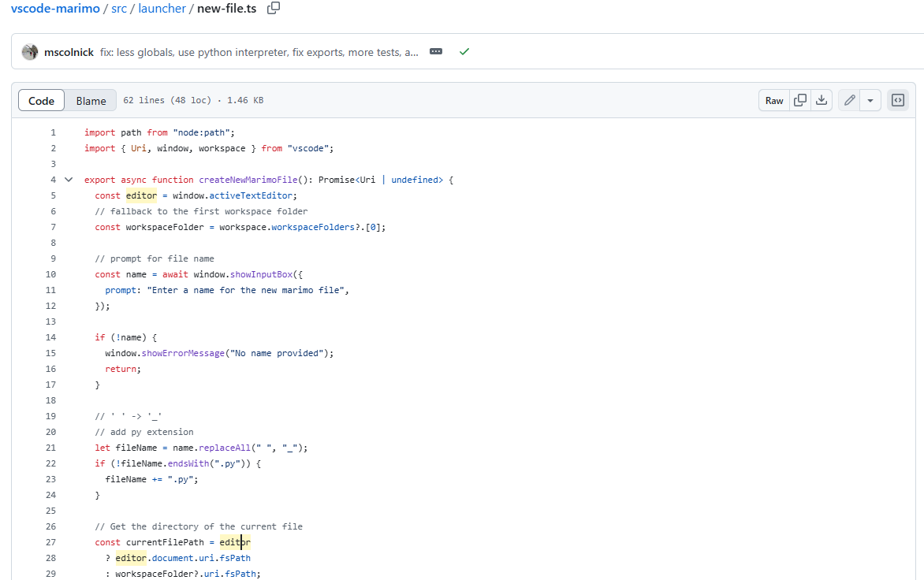Open mscolnick's avatar
This screenshot has width=924, height=580.
click(30, 51)
